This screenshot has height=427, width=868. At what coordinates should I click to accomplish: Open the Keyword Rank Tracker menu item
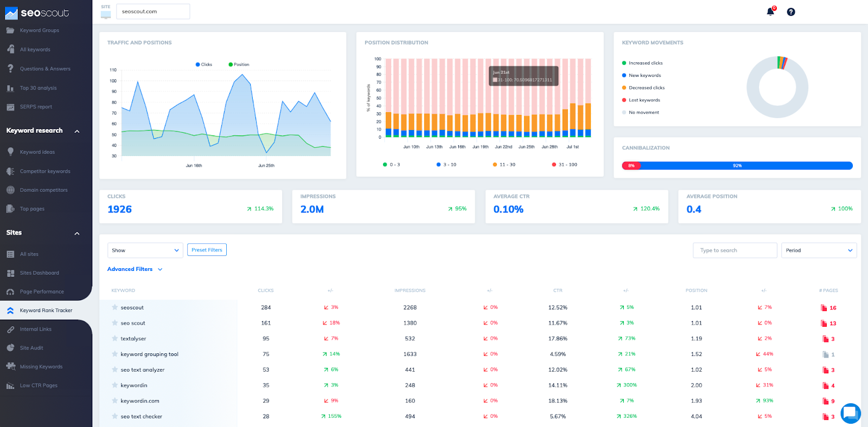[x=46, y=310]
